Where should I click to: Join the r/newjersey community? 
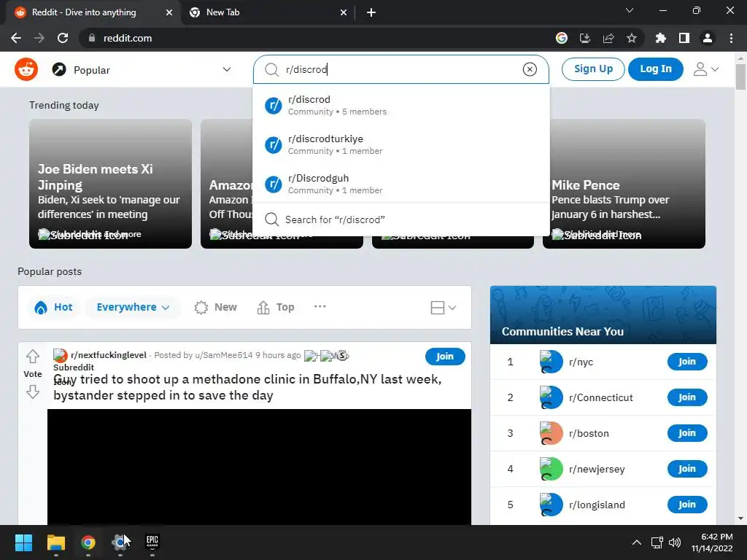[x=687, y=469]
